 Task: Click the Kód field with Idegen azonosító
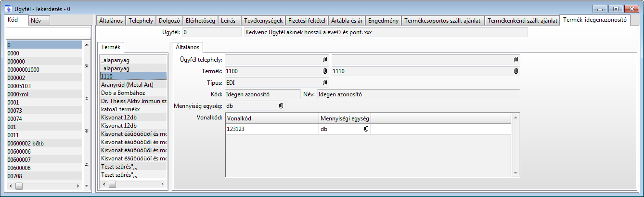(x=262, y=94)
